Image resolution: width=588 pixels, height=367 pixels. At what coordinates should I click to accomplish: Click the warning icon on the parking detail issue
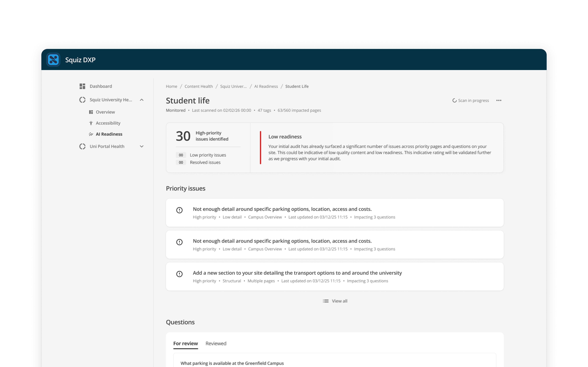[179, 210]
